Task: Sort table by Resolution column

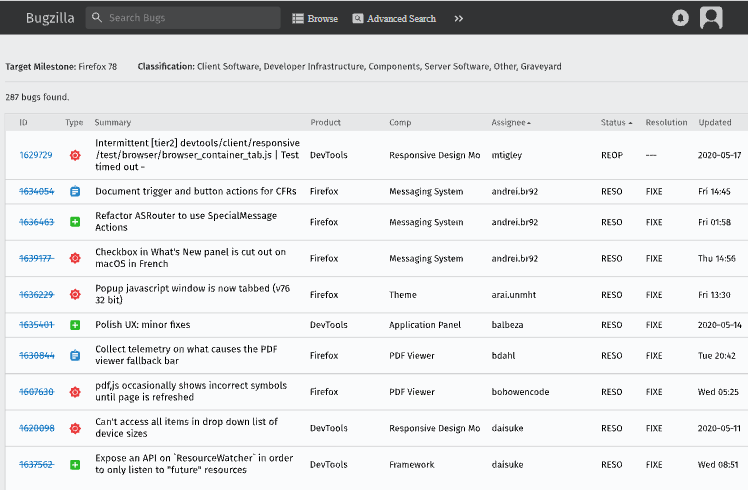Action: [x=666, y=122]
